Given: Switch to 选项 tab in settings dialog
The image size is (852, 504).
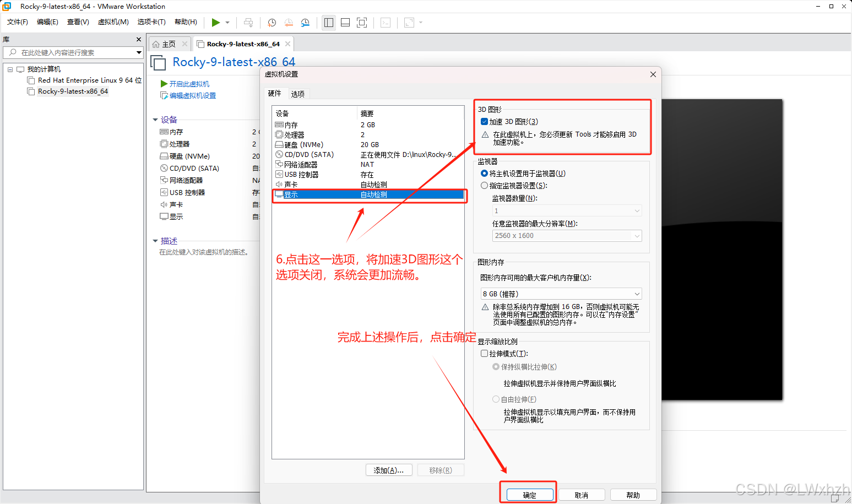Looking at the screenshot, I should (298, 94).
